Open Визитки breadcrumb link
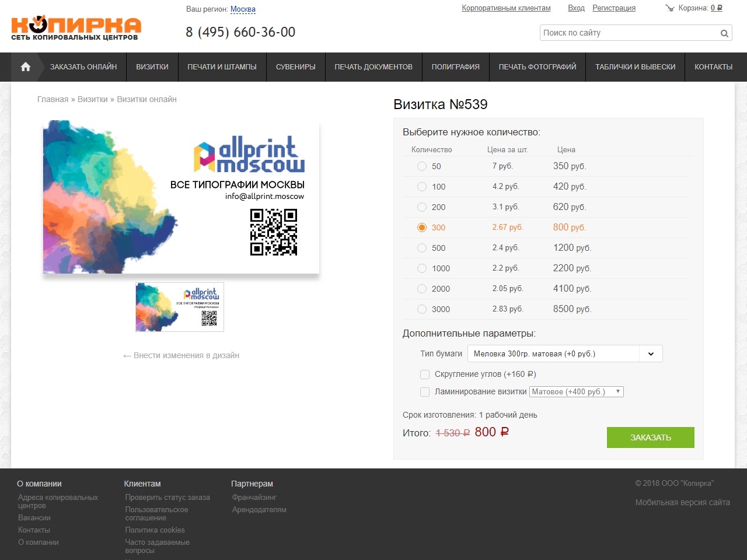Screen dimensions: 747x560 [x=93, y=99]
